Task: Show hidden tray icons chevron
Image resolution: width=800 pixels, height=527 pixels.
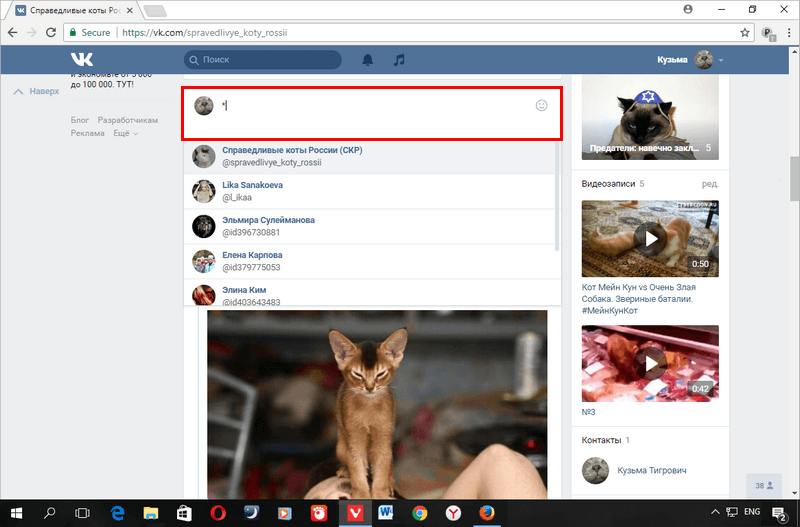Action: (715, 512)
